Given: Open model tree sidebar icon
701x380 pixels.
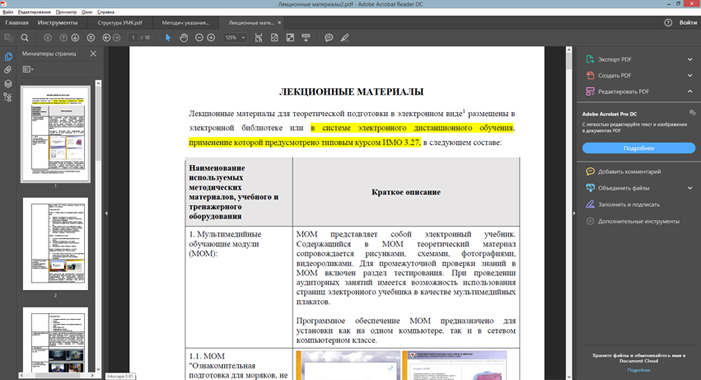Looking at the screenshot, I should (x=8, y=97).
